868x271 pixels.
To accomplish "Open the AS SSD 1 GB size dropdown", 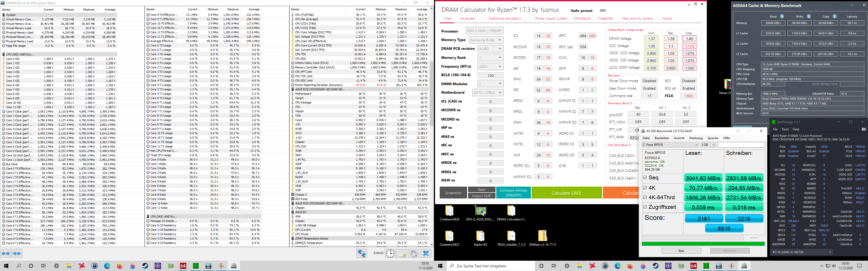I will coord(708,145).
